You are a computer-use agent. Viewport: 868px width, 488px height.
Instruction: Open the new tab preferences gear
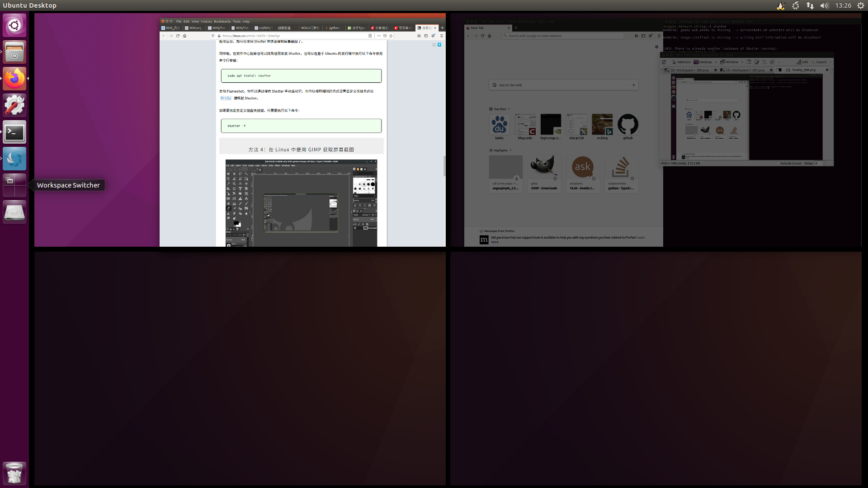coord(656,47)
